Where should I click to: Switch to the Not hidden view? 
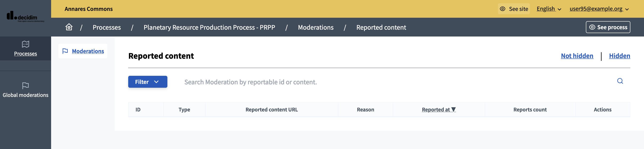(x=577, y=56)
